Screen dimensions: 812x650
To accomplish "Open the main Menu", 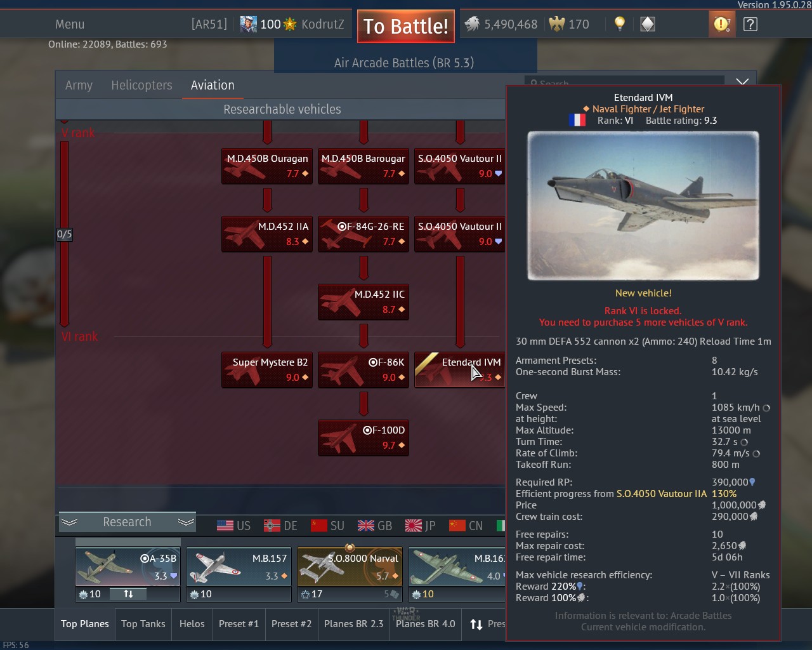I will [70, 24].
